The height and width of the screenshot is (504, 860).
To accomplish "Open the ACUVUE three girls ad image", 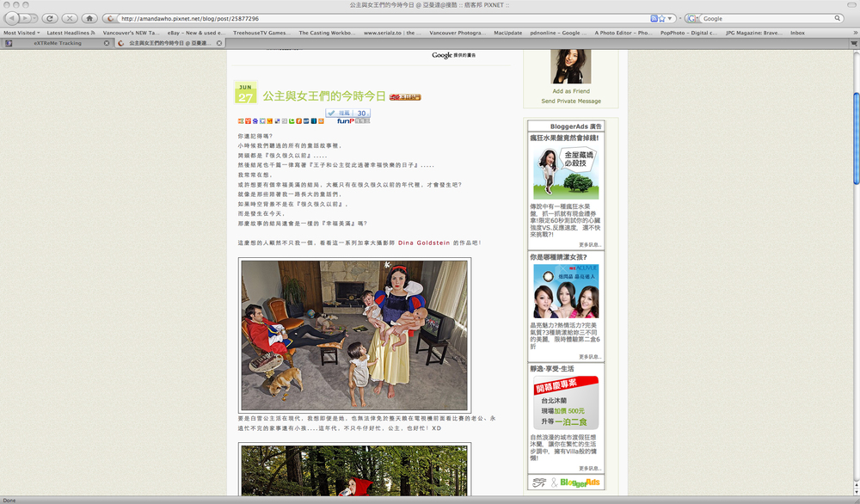I will (x=566, y=292).
